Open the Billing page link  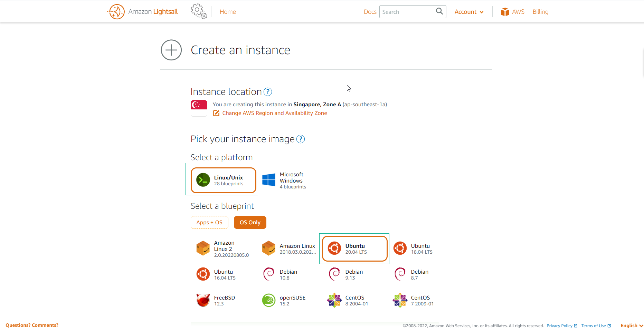pyautogui.click(x=540, y=12)
